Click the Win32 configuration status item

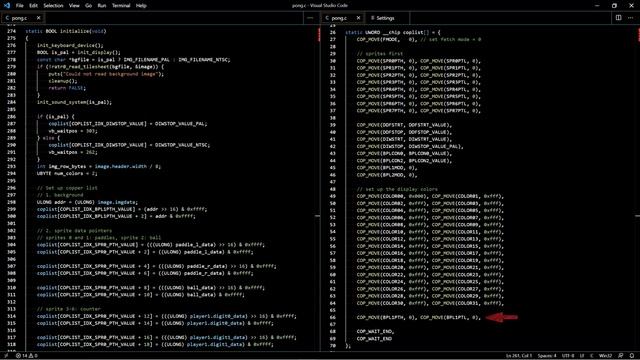(605, 356)
